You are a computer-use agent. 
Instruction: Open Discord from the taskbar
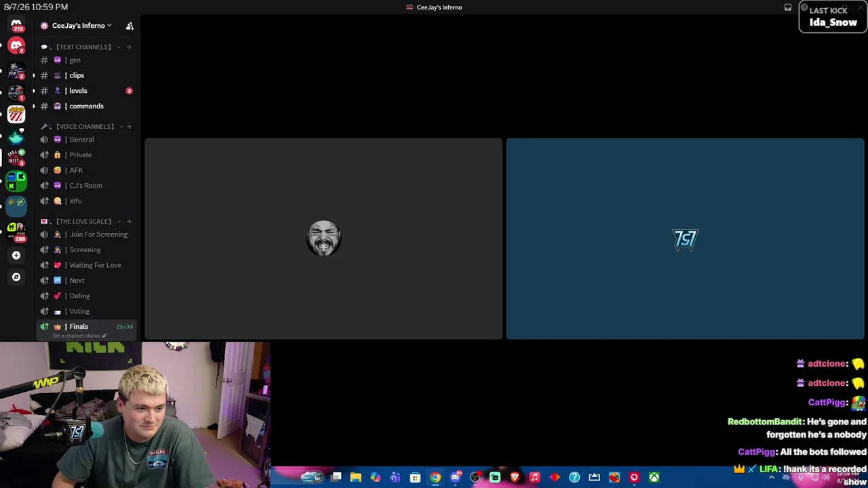[x=455, y=478]
